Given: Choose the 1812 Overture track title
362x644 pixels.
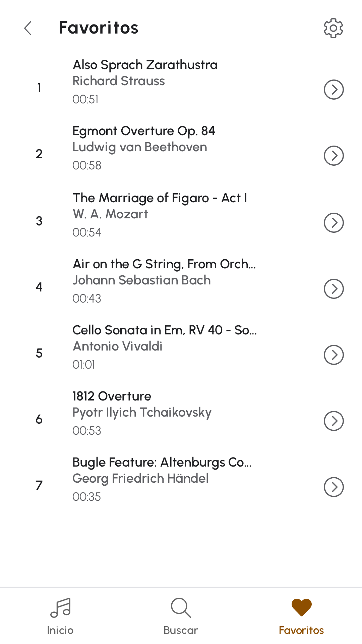Looking at the screenshot, I should pos(112,396).
